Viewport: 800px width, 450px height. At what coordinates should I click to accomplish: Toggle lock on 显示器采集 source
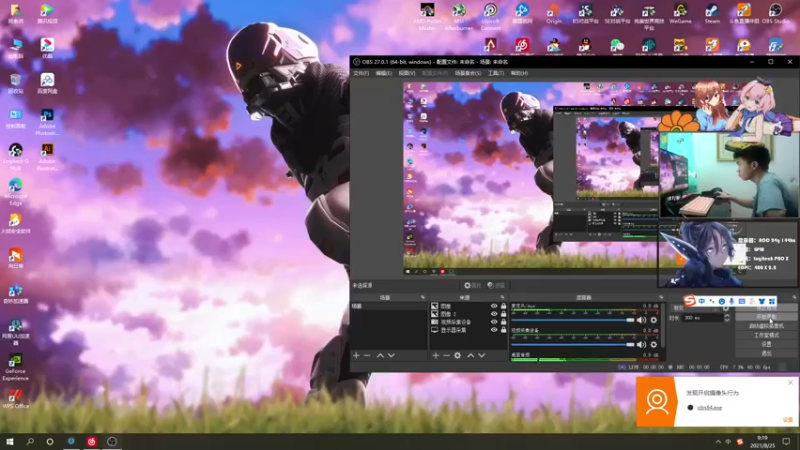(x=504, y=330)
